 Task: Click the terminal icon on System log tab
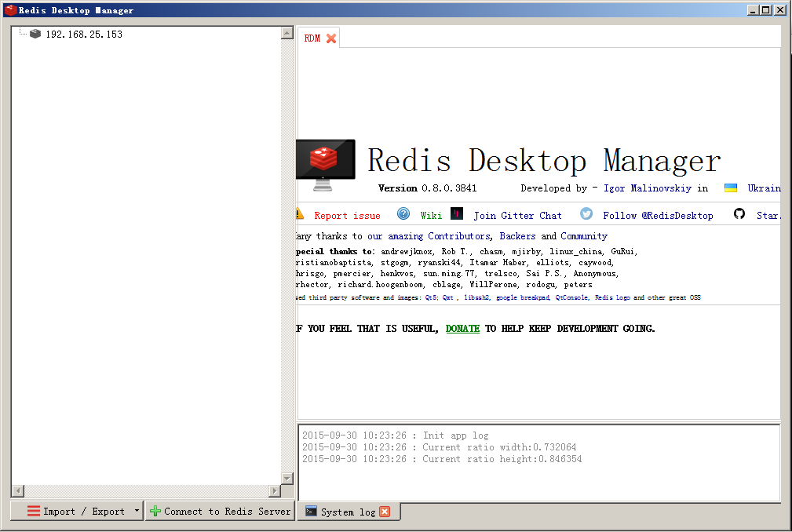[x=311, y=512]
